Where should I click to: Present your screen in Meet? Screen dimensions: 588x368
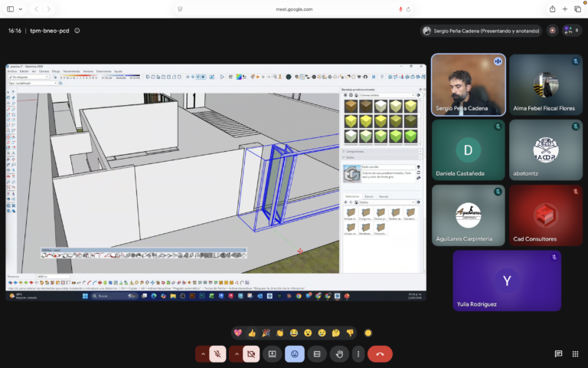tap(273, 354)
